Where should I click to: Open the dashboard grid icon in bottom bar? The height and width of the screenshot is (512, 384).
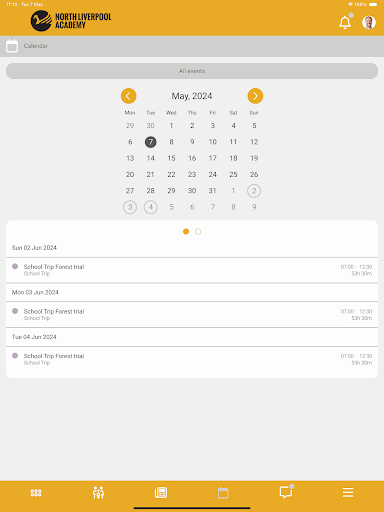[36, 493]
